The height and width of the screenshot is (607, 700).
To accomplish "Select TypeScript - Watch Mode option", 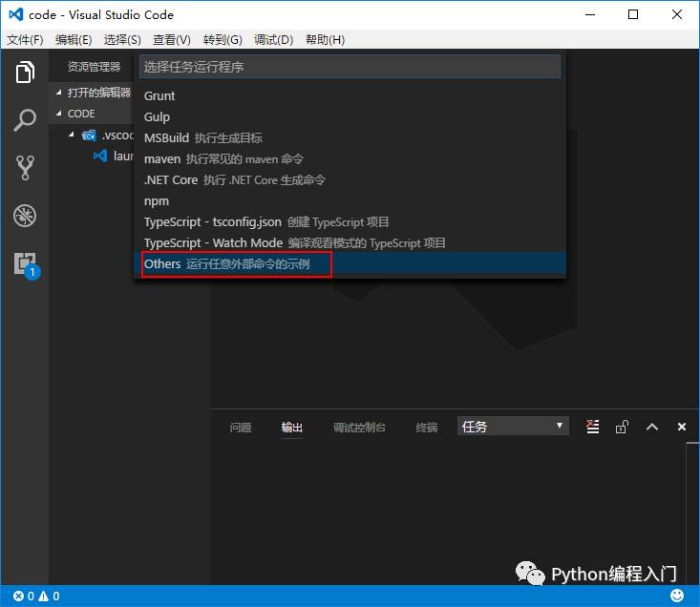I will [x=350, y=242].
